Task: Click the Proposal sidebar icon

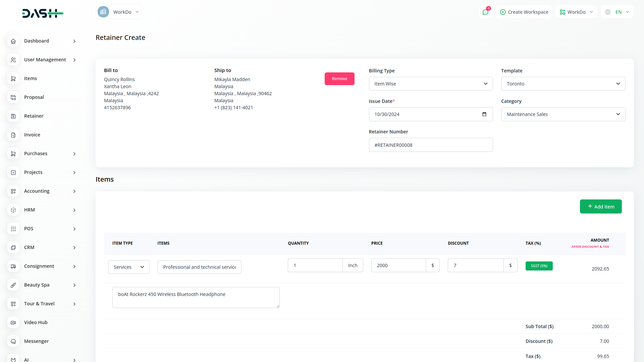Action: 13,97
